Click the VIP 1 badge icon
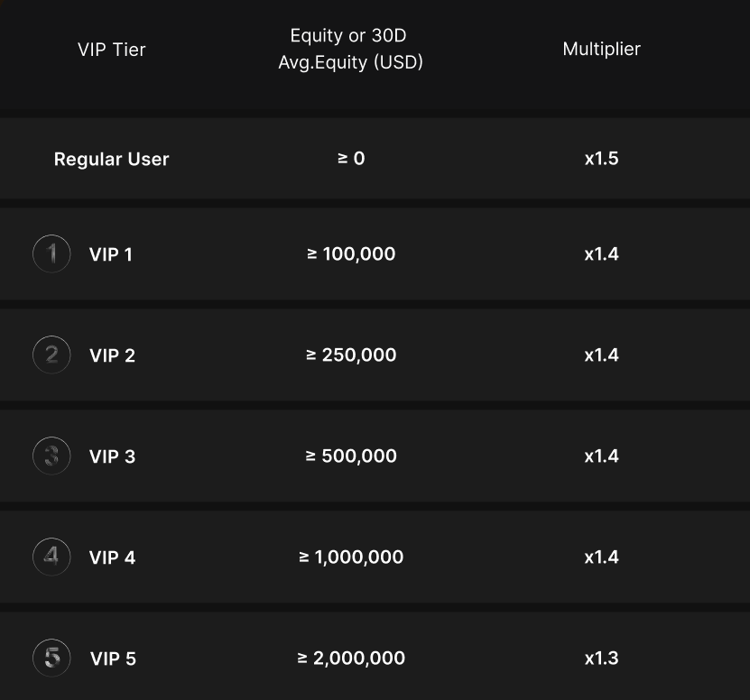Screen dimensions: 750x700 [51, 253]
